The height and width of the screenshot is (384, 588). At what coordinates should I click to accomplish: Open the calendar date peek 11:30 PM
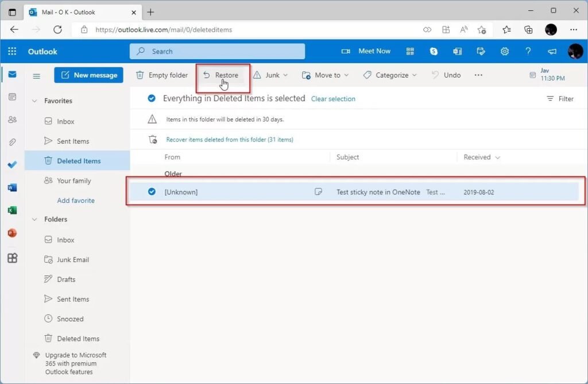[547, 75]
